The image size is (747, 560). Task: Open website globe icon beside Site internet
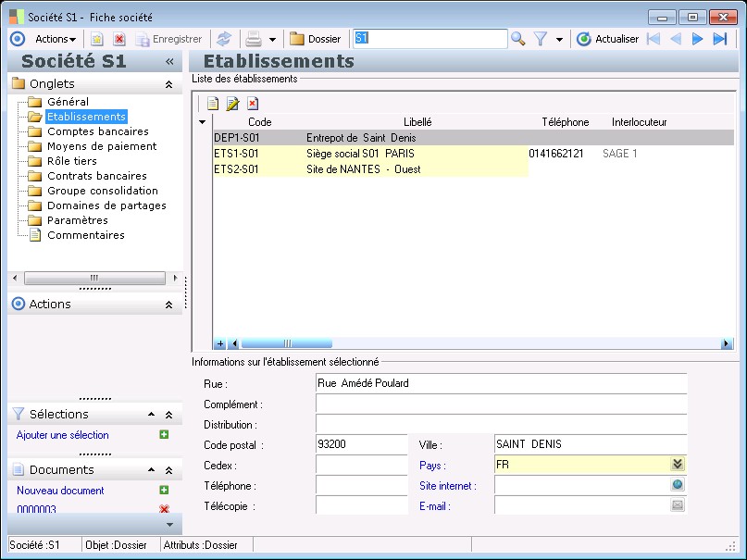click(x=678, y=485)
